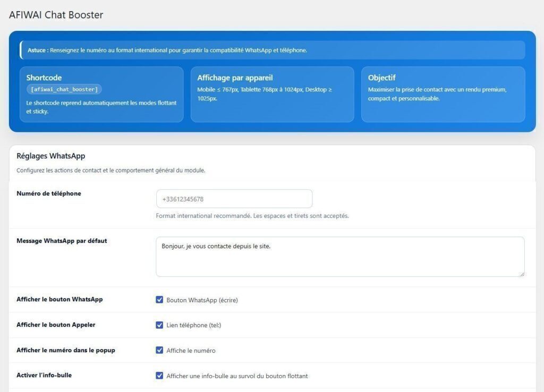This screenshot has width=544, height=392.
Task: Click the default WhatsApp message textarea
Action: coord(340,257)
